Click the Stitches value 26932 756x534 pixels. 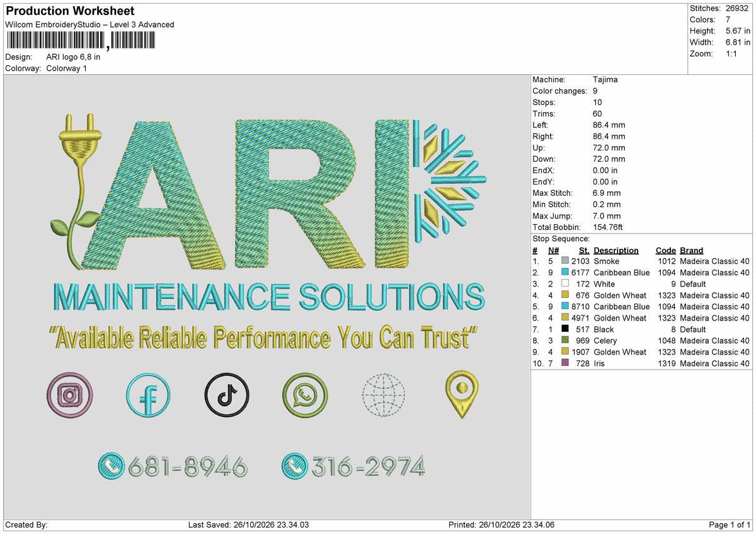(x=738, y=8)
